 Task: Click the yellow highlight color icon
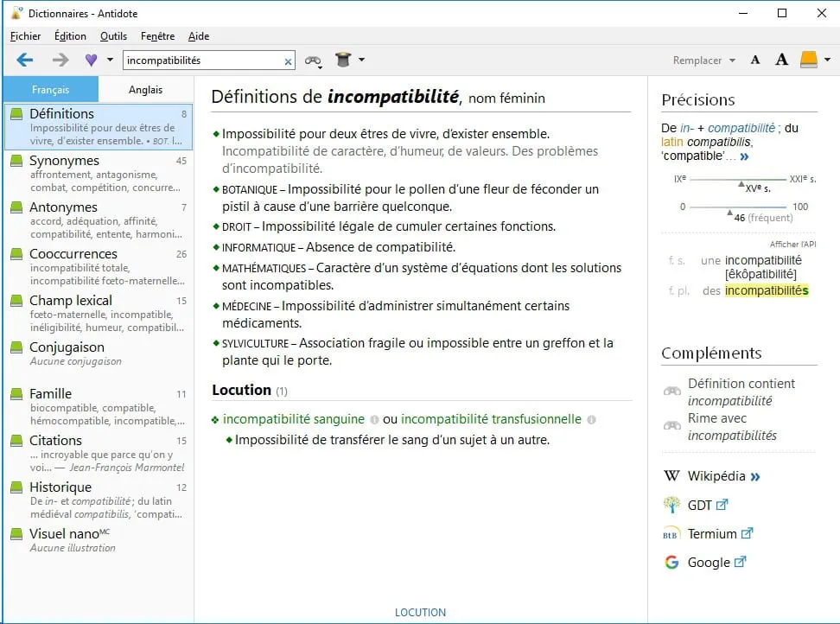808,60
